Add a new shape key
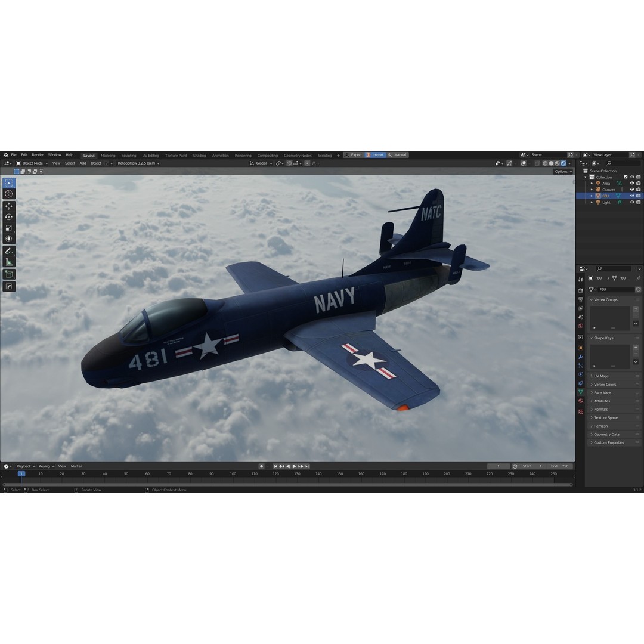644x644 pixels. (x=636, y=348)
